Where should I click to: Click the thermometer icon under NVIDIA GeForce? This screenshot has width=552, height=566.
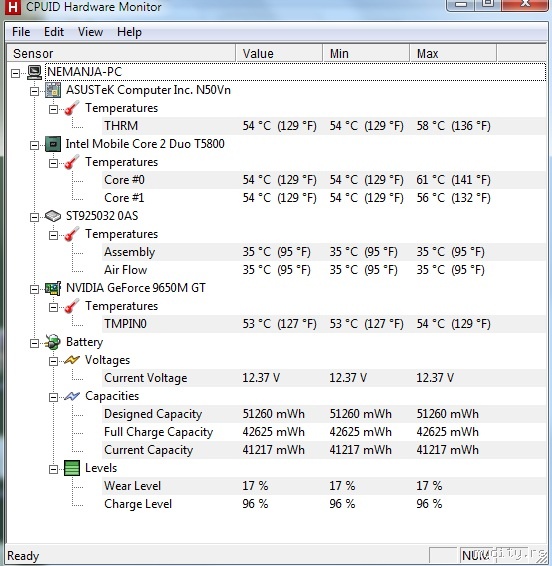[x=72, y=306]
